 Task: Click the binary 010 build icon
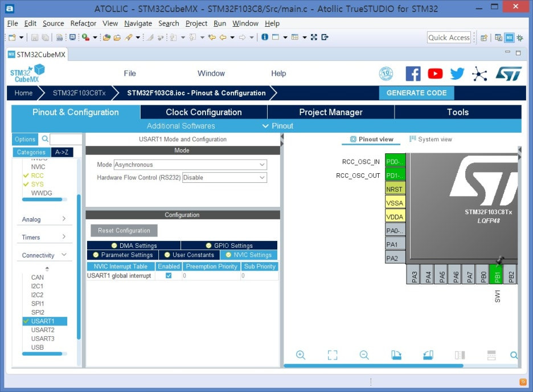pyautogui.click(x=59, y=38)
